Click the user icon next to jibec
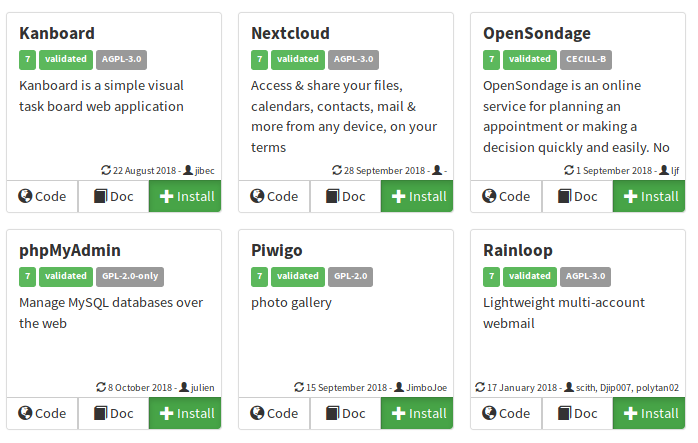 188,170
